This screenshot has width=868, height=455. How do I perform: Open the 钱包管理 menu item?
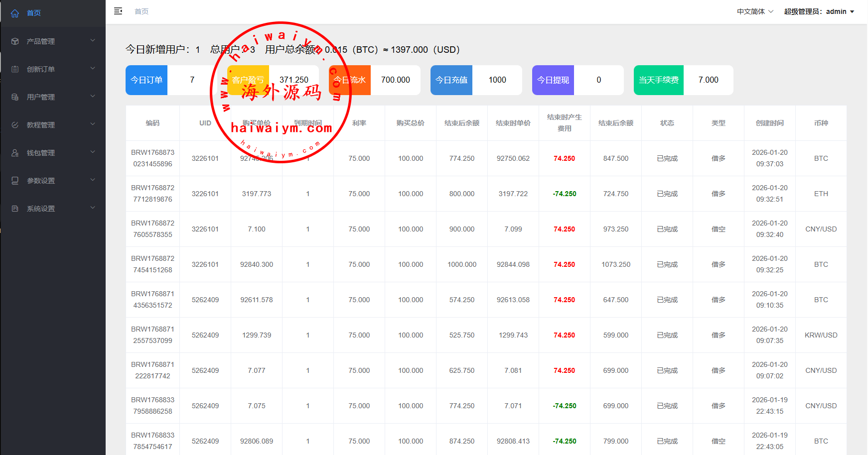tap(41, 153)
